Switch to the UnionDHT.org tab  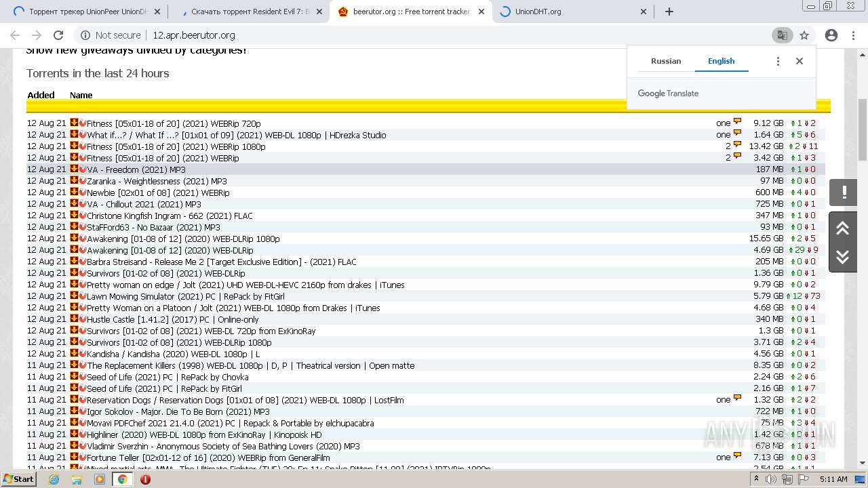click(574, 12)
